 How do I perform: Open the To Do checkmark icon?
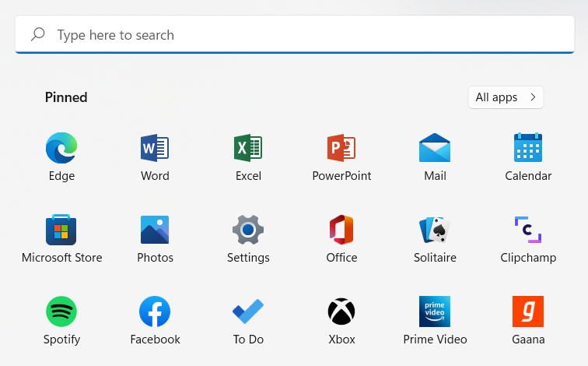click(248, 311)
